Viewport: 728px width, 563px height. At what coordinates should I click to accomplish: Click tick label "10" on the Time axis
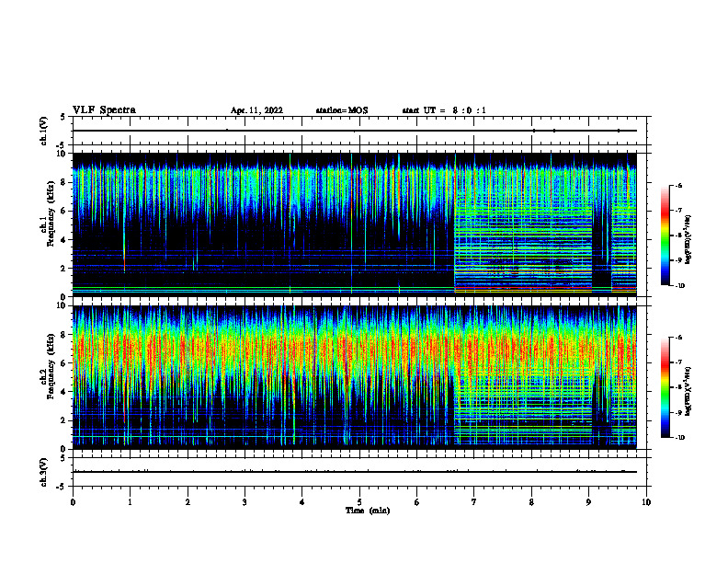click(x=646, y=502)
